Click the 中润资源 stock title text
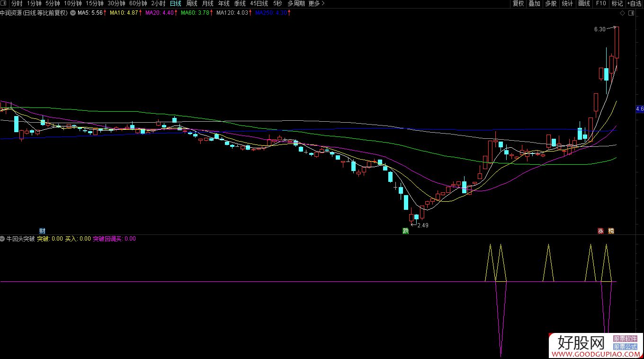Image resolution: width=644 pixels, height=359 pixels. click(35, 13)
